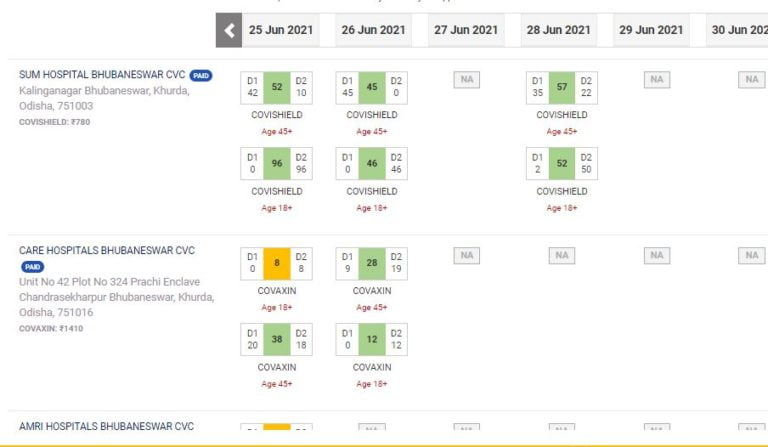Viewport: 768px width, 447px height.
Task: Open the 27 Jun 2021 date column
Action: (x=466, y=30)
